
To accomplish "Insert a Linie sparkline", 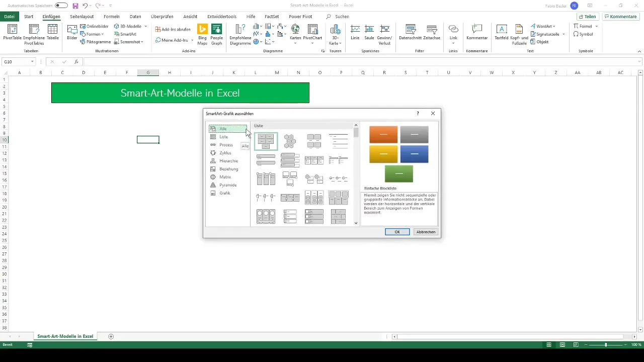I will point(355,33).
